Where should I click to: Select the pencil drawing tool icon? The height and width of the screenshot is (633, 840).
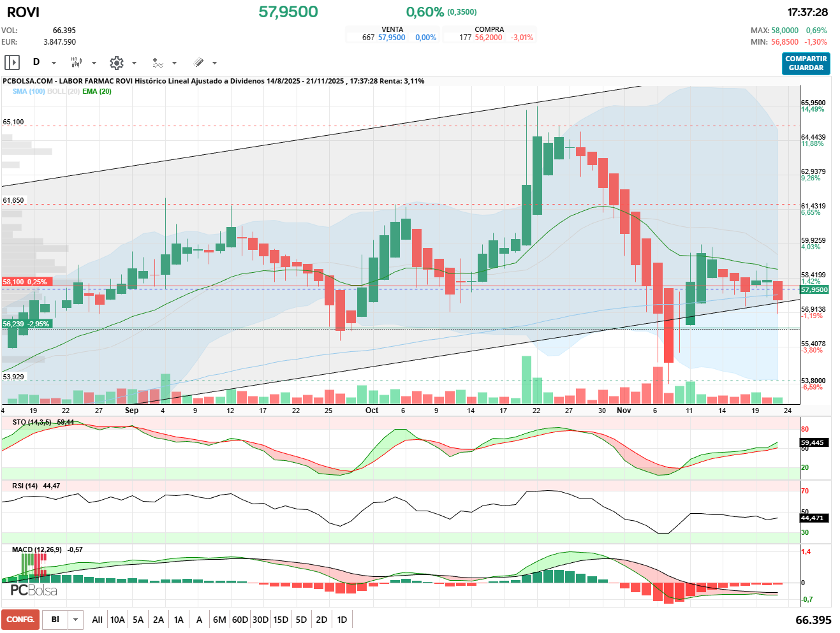point(198,62)
